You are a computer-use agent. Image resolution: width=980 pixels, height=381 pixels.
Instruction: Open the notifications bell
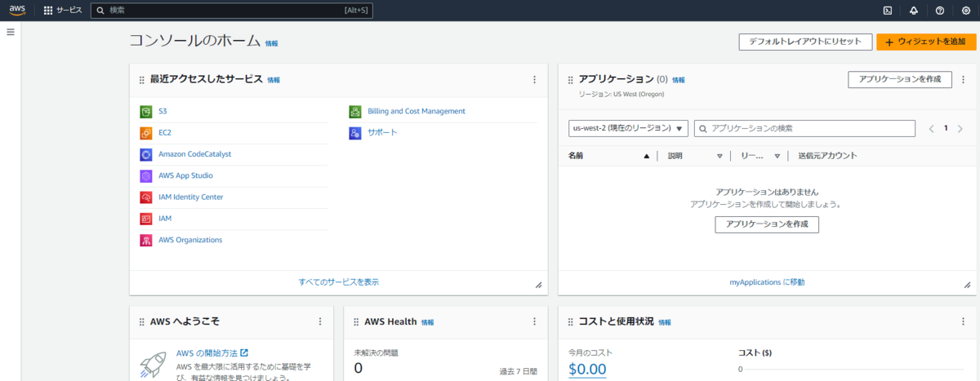(914, 11)
